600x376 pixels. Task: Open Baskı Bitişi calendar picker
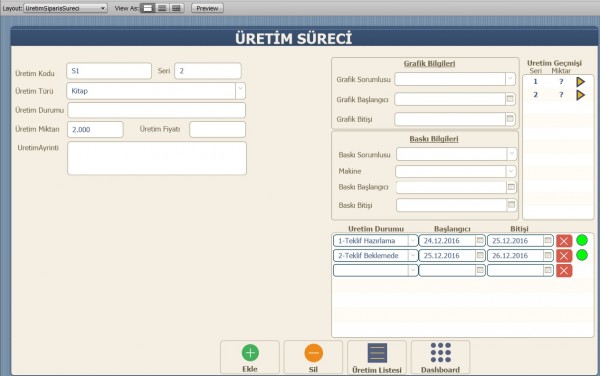tap(511, 205)
